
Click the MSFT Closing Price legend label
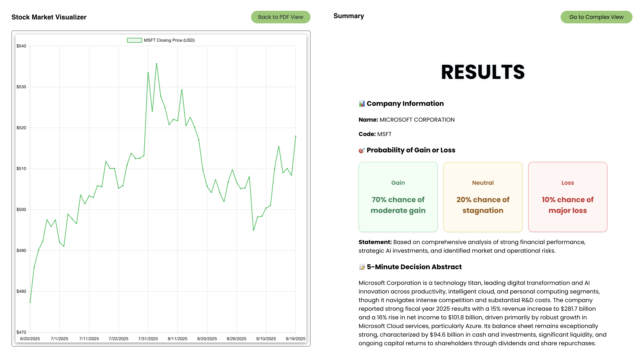(x=169, y=40)
